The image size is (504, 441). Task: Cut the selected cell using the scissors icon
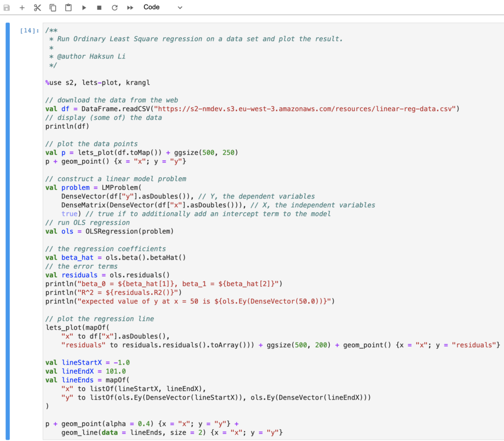pyautogui.click(x=37, y=7)
